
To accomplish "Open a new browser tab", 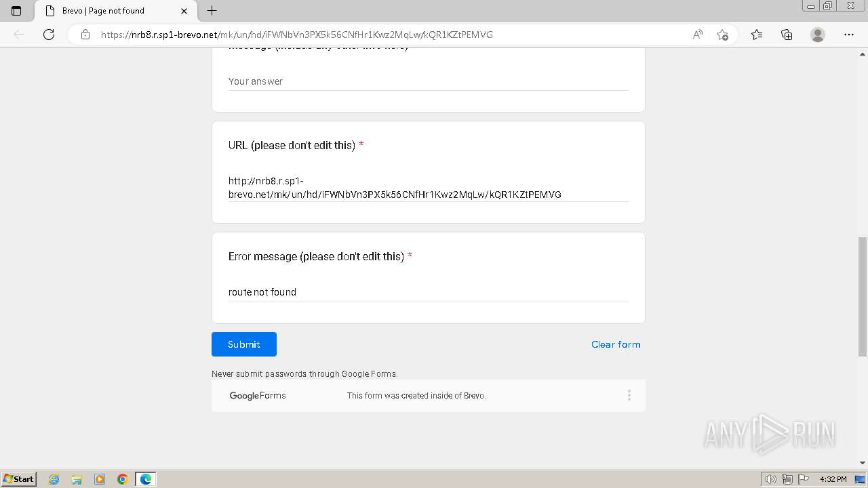I will (x=212, y=11).
